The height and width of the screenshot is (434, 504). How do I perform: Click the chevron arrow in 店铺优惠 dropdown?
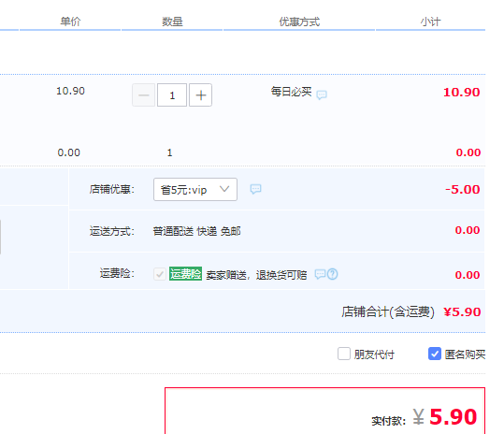point(224,189)
